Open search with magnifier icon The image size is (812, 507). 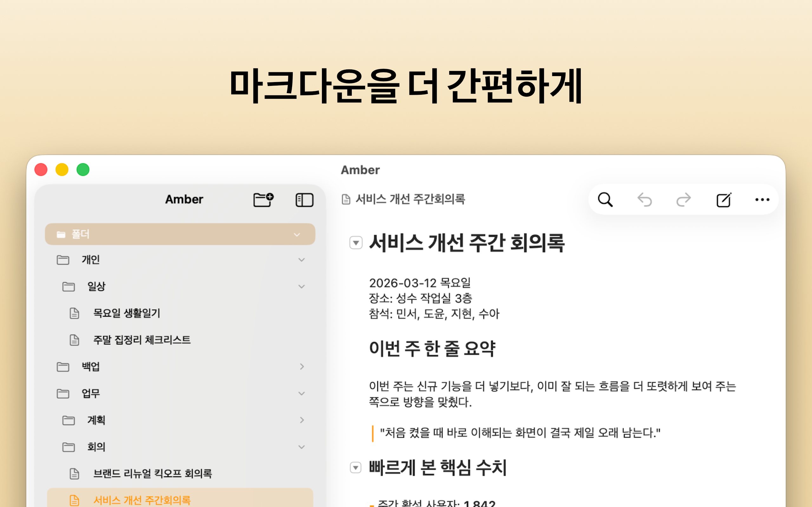point(605,200)
